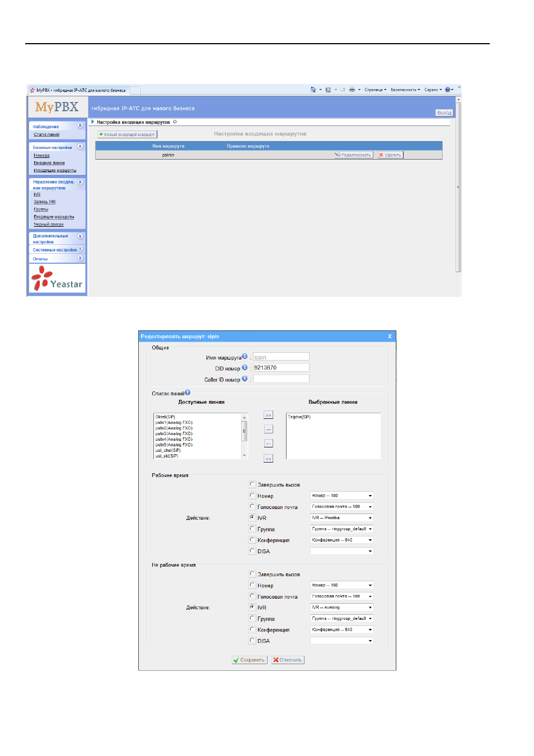Viewport: 534px width, 756px height.
Task: Open the 'Страница' browser menu
Action: pos(375,90)
